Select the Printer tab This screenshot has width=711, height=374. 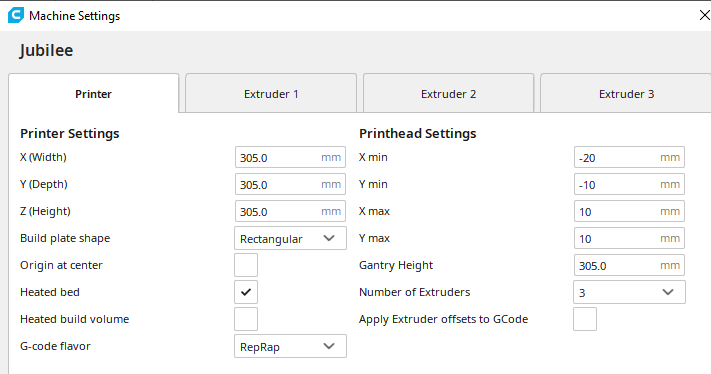pos(93,94)
